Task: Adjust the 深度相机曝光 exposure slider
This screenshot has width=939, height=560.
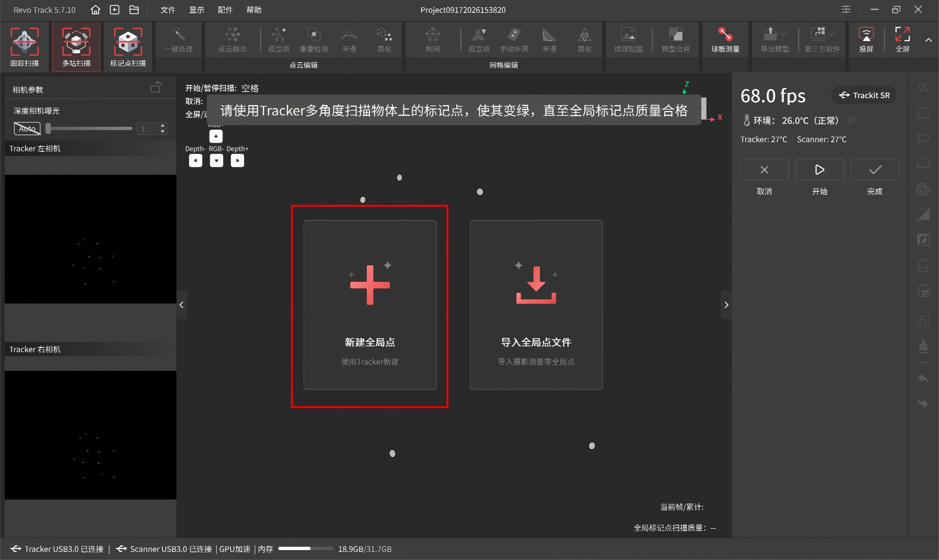Action: click(89, 129)
